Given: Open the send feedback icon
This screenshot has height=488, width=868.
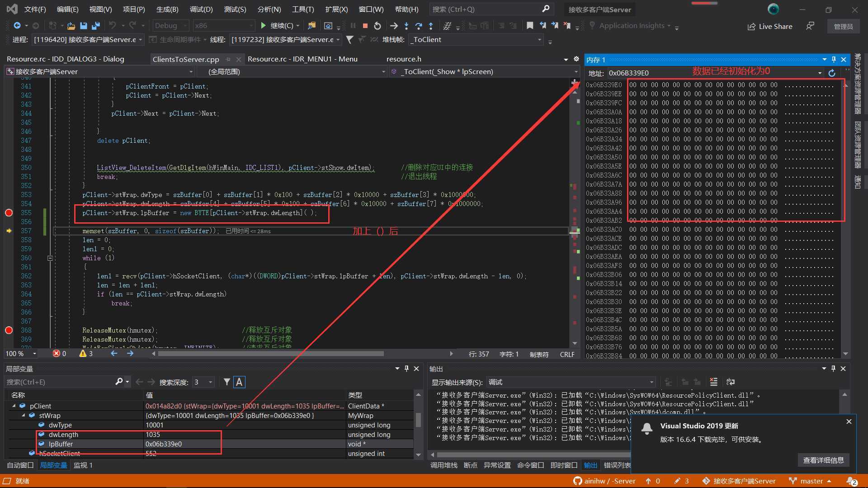Looking at the screenshot, I should pyautogui.click(x=810, y=26).
